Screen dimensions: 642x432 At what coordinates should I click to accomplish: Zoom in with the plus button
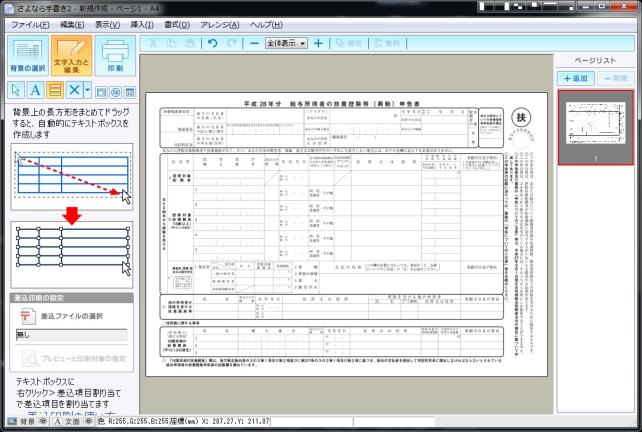(318, 43)
